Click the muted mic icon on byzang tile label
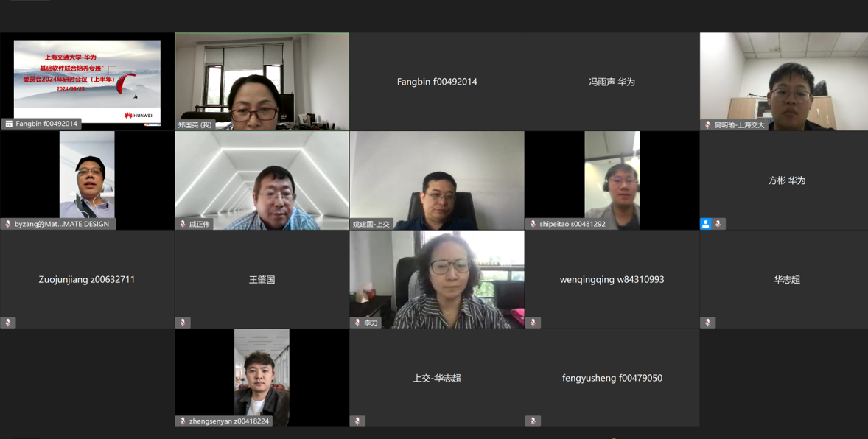 8,224
